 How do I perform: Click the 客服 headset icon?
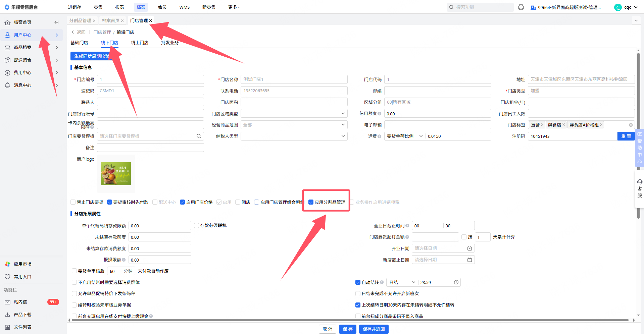point(640,182)
